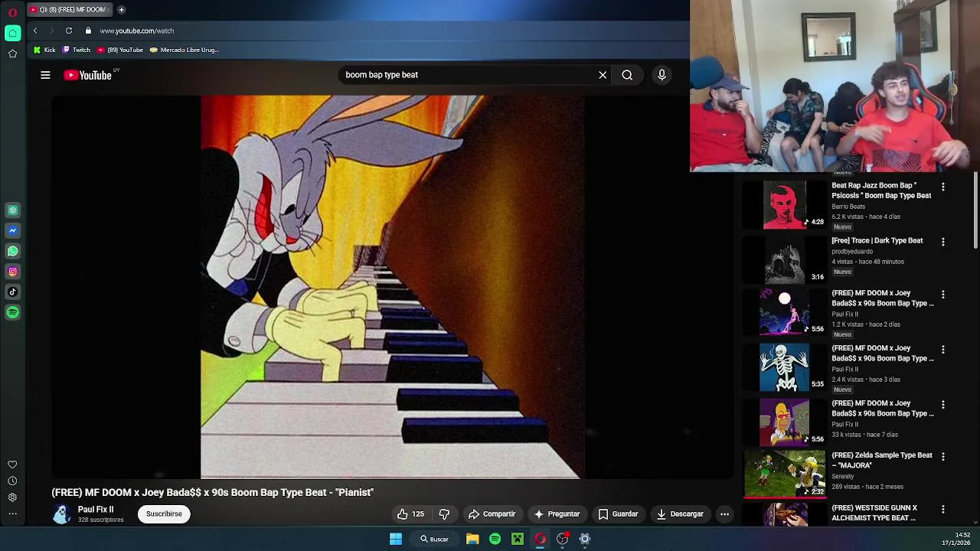This screenshot has width=980, height=551.
Task: Open OBS Studio from the taskbar
Action: coord(563,539)
